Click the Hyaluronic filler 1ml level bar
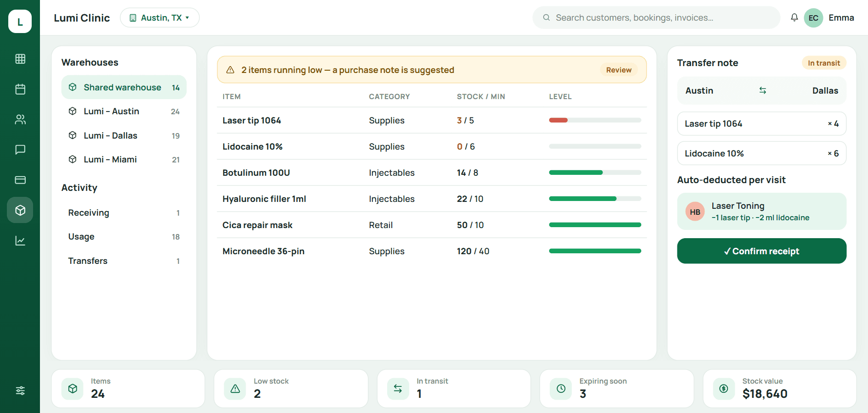The image size is (868, 413). [x=595, y=199]
